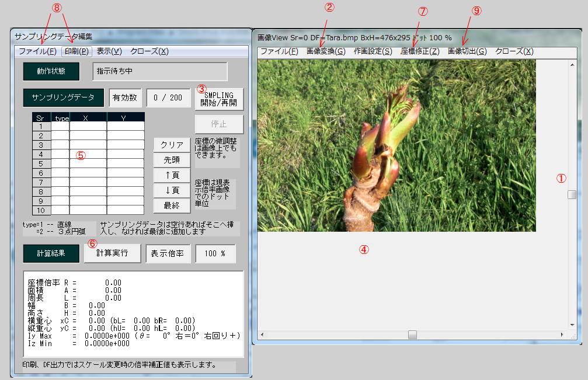This screenshot has height=380, width=588.
Task: Click the ↓頁 page down button
Action: pos(172,190)
